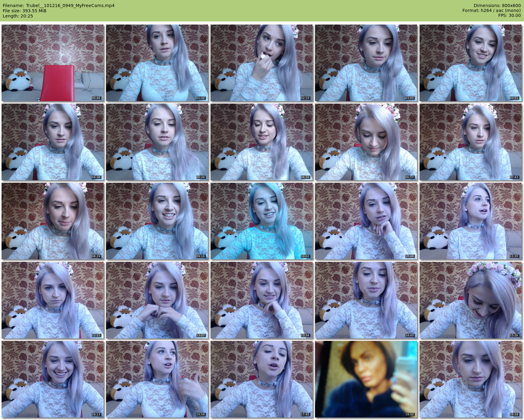
Task: Click the thumbnail marked 08:29
Action: (x=53, y=221)
